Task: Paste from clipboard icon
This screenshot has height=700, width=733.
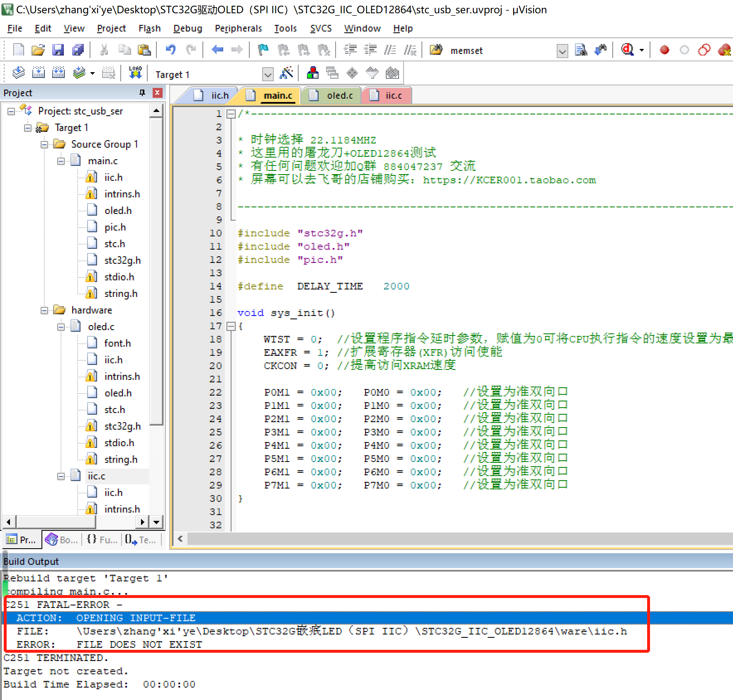Action: [x=144, y=50]
